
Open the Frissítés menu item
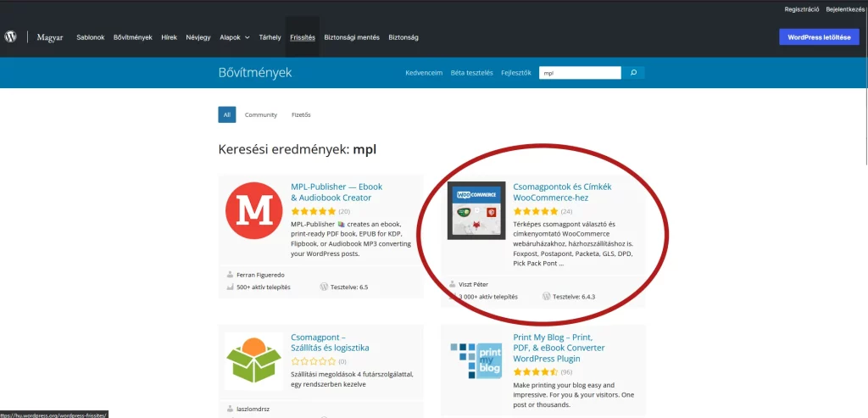coord(303,37)
